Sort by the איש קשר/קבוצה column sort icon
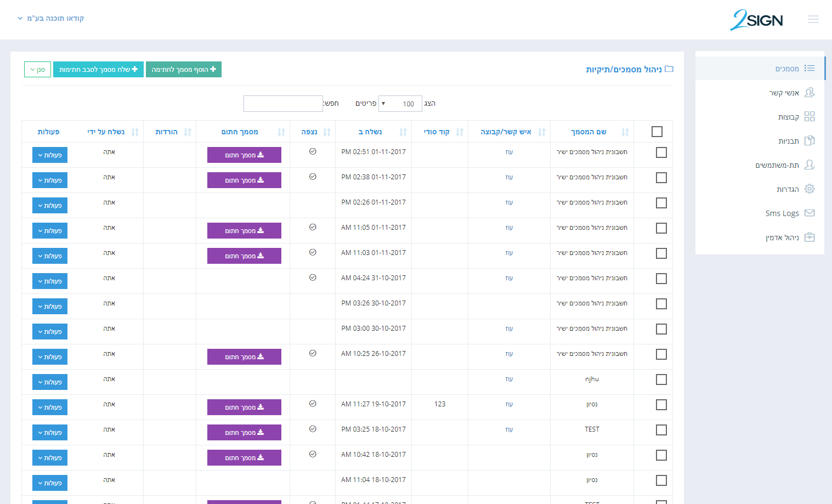The width and height of the screenshot is (832, 504). [x=542, y=132]
